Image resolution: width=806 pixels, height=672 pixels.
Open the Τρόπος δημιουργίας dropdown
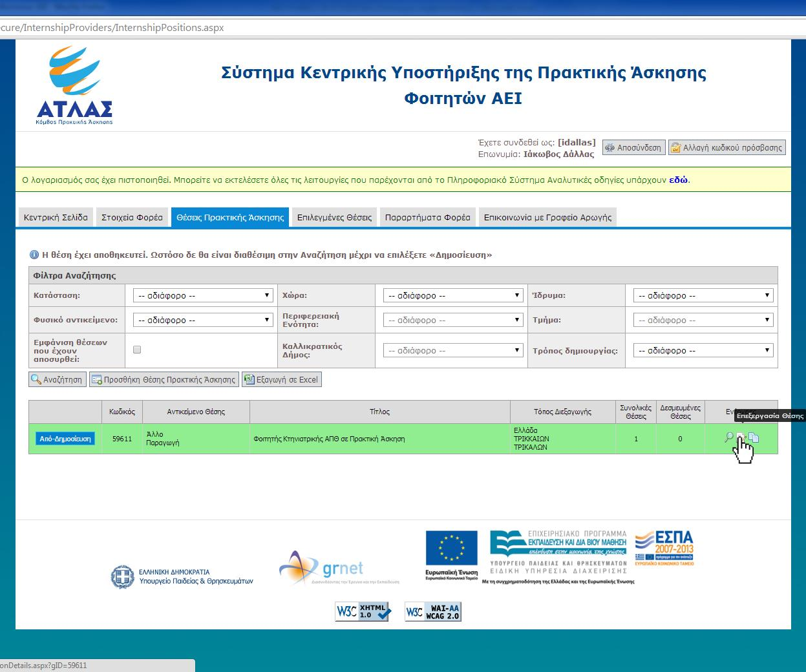coord(703,350)
